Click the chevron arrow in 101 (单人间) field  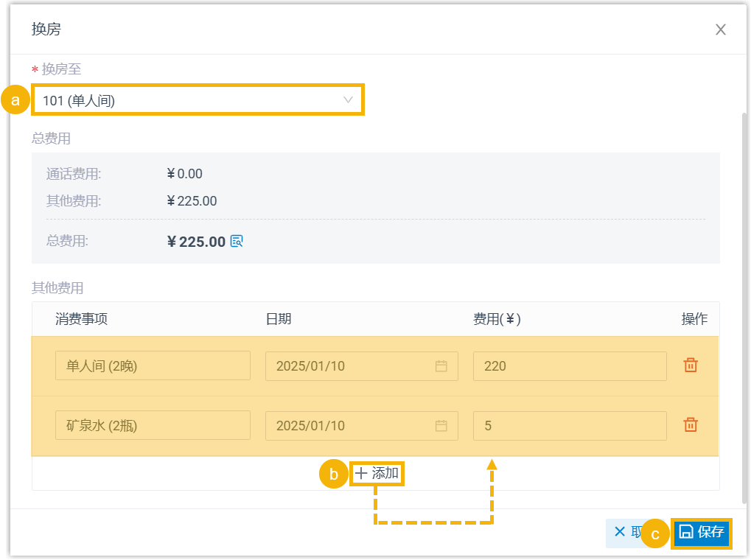[349, 100]
